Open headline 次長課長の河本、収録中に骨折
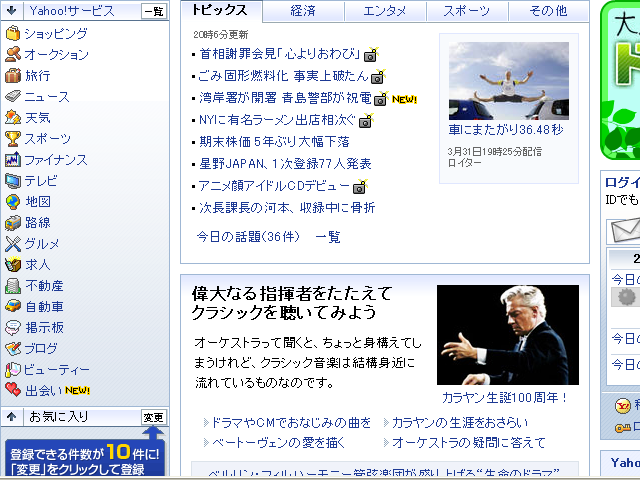This screenshot has width=640, height=480. point(287,208)
